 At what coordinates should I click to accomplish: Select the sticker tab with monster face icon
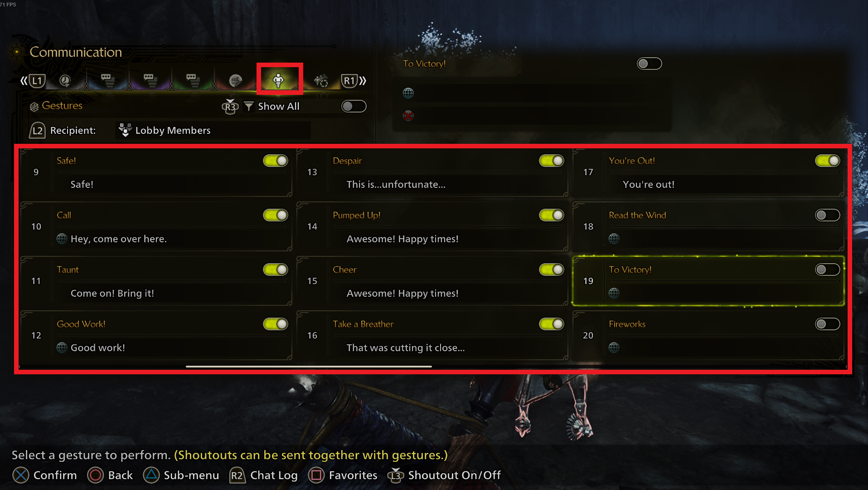(x=235, y=81)
